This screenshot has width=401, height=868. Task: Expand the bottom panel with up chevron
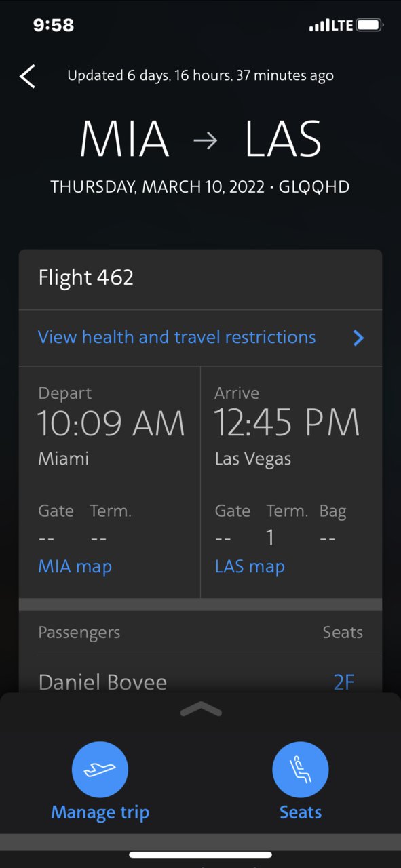click(201, 709)
